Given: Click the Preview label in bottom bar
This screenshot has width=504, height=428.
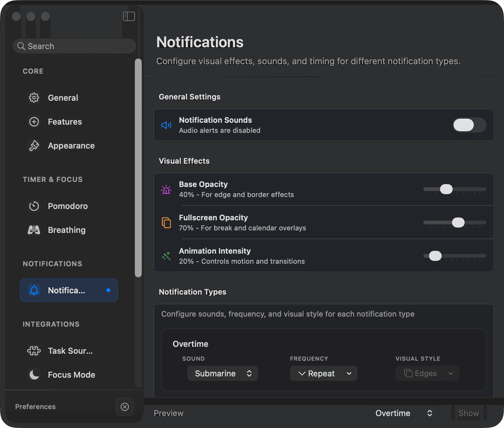Looking at the screenshot, I should [169, 413].
